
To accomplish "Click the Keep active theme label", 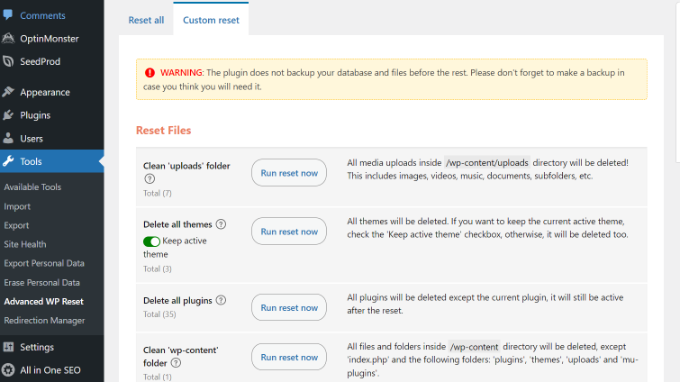I will [175, 247].
